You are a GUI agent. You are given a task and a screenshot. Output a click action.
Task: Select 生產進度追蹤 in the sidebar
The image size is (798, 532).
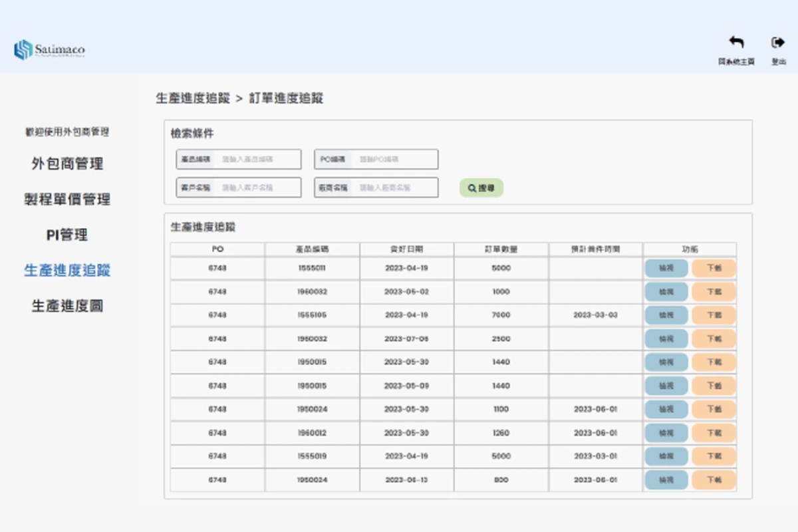(x=67, y=271)
